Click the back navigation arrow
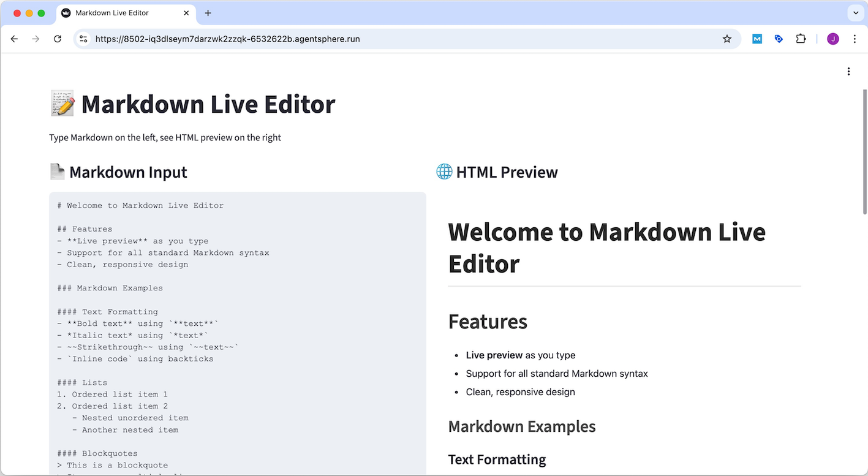The height and width of the screenshot is (476, 868). point(14,39)
